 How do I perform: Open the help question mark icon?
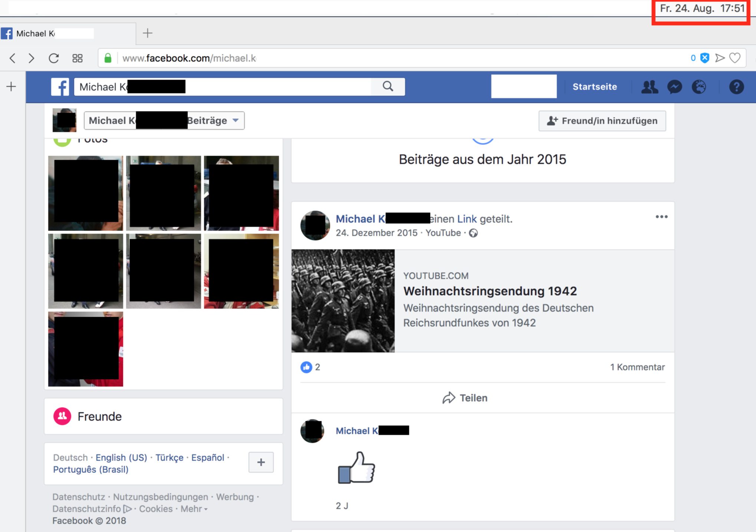pos(736,87)
